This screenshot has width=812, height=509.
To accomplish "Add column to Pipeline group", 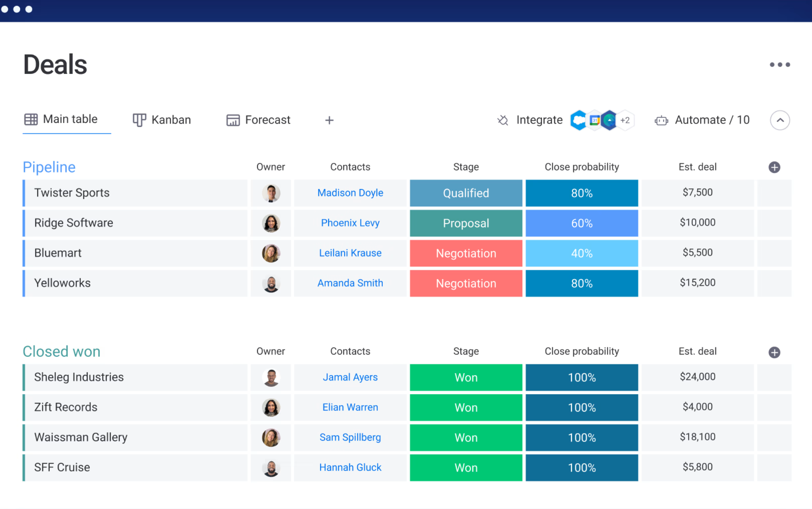I will point(774,167).
